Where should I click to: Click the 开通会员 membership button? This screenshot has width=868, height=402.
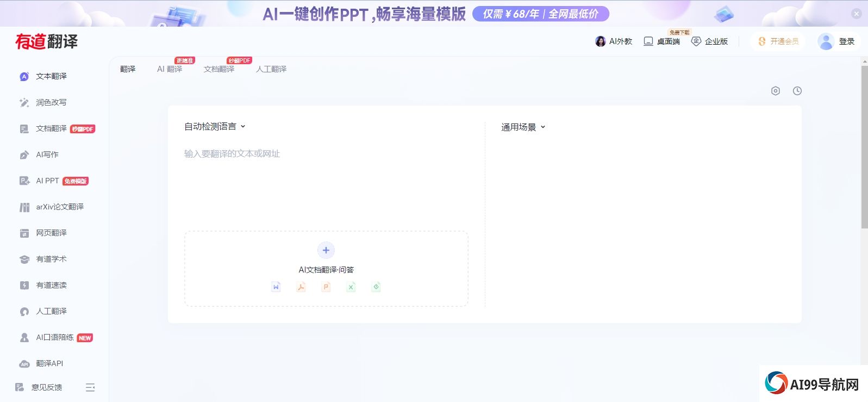pos(778,41)
